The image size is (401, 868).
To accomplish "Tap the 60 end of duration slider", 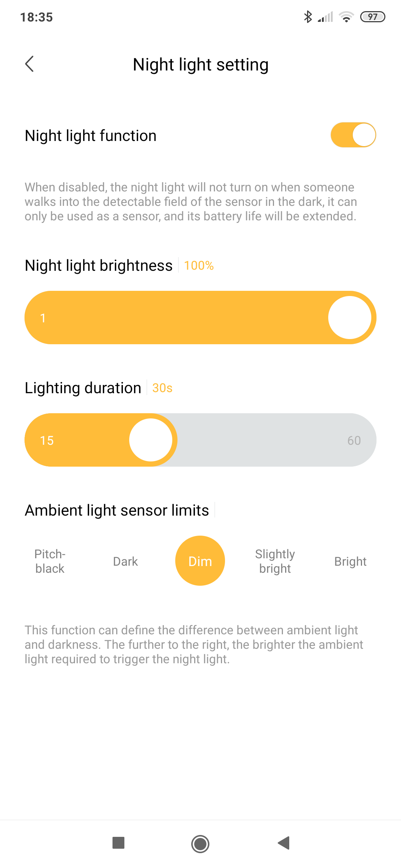I will pos(354,440).
